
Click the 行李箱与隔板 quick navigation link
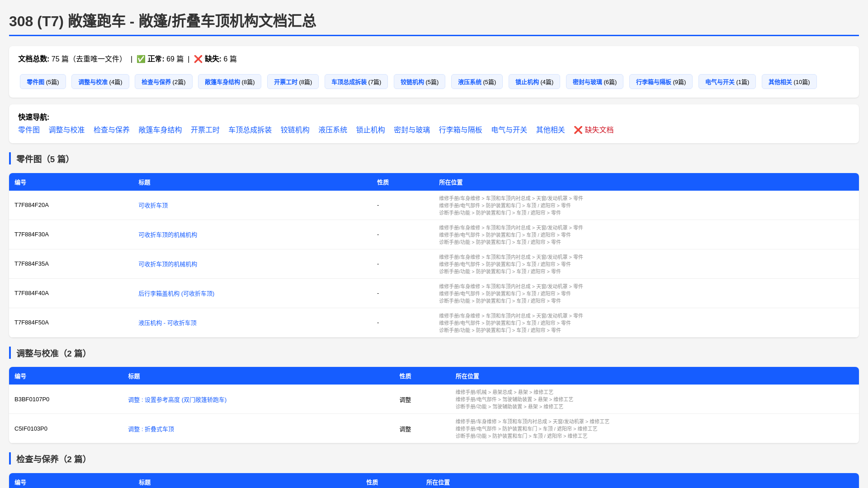point(461,130)
